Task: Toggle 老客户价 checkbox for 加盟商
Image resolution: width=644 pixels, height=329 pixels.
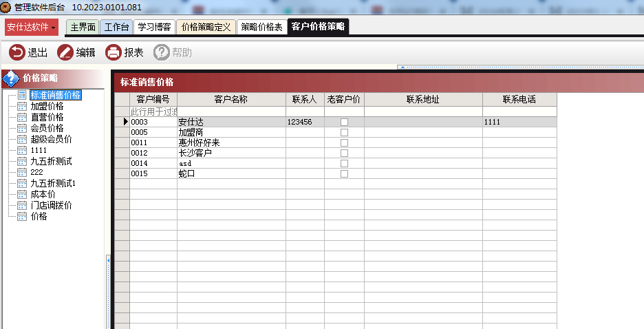Action: point(344,132)
